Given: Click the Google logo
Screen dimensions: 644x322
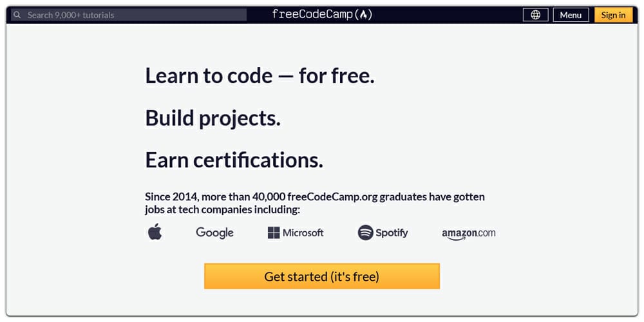Looking at the screenshot, I should 214,233.
